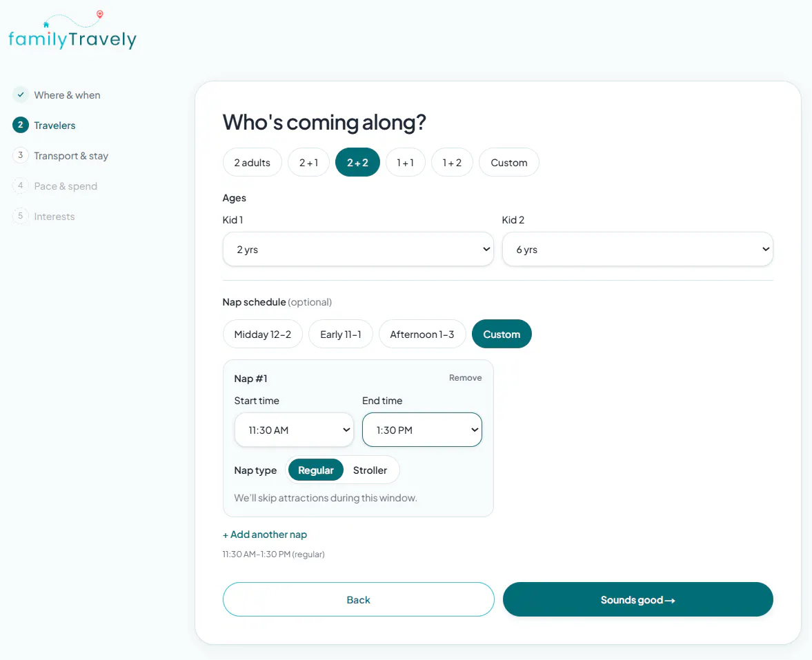Select the 1+2 traveler preset
Viewport: 812px width, 660px height.
click(x=452, y=163)
